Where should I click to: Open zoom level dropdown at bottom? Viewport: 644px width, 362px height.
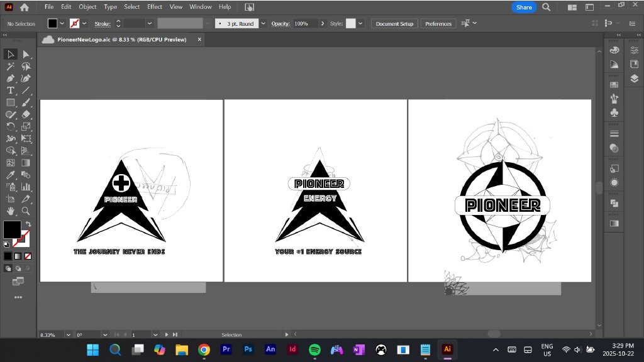point(68,335)
